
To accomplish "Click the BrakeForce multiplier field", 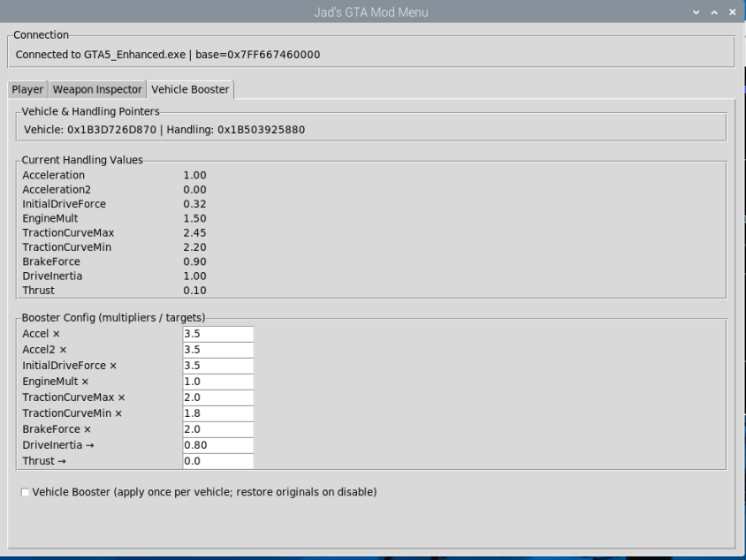I will coord(218,429).
